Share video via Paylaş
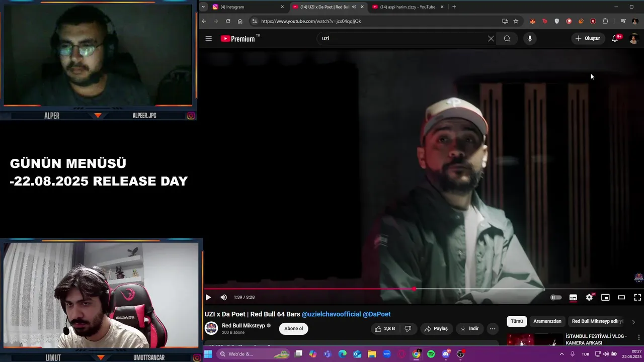Viewport: 644px width, 362px height. 436,328
